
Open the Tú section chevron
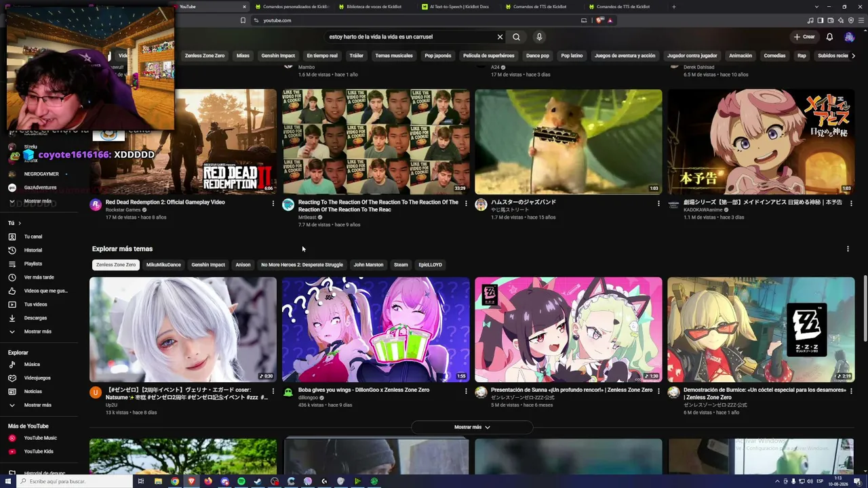[20, 223]
